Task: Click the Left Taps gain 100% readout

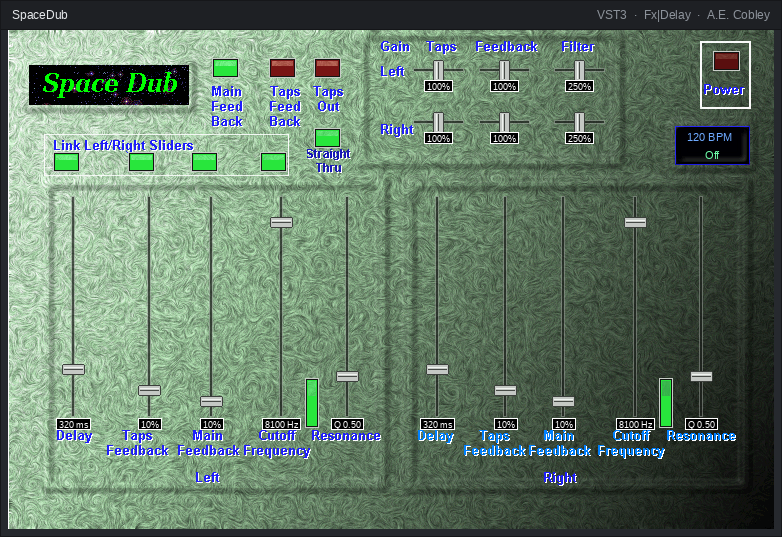Action: 438,86
